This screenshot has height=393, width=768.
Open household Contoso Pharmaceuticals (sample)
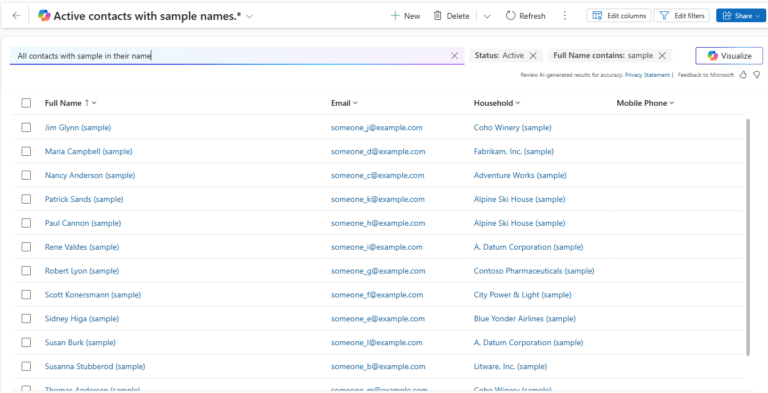(x=534, y=270)
